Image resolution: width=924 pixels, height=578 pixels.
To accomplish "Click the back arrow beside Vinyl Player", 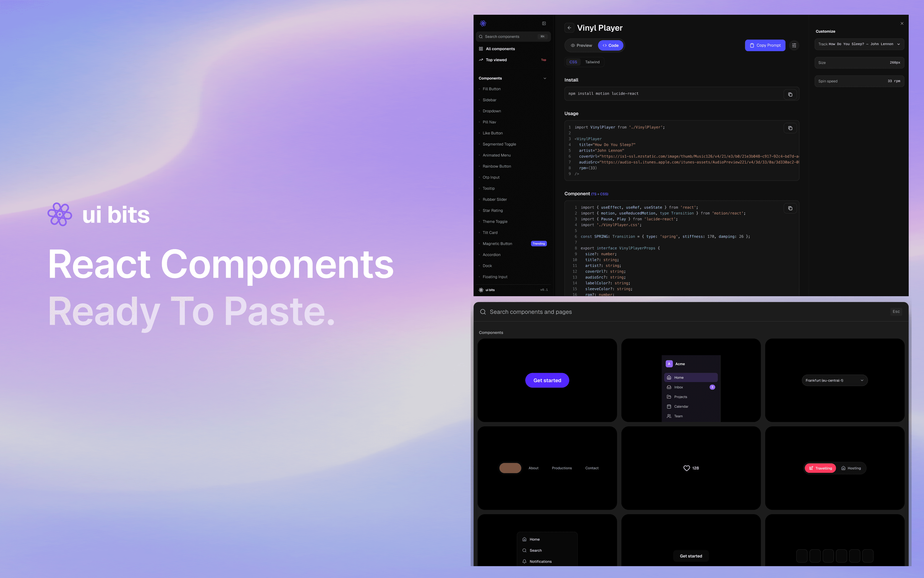I will [x=569, y=28].
